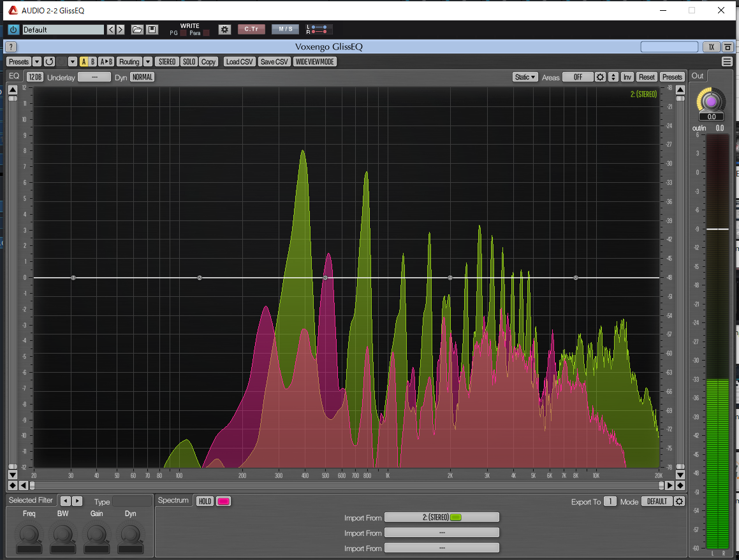739x560 pixels.
Task: Click the Load CSV button
Action: coord(239,62)
